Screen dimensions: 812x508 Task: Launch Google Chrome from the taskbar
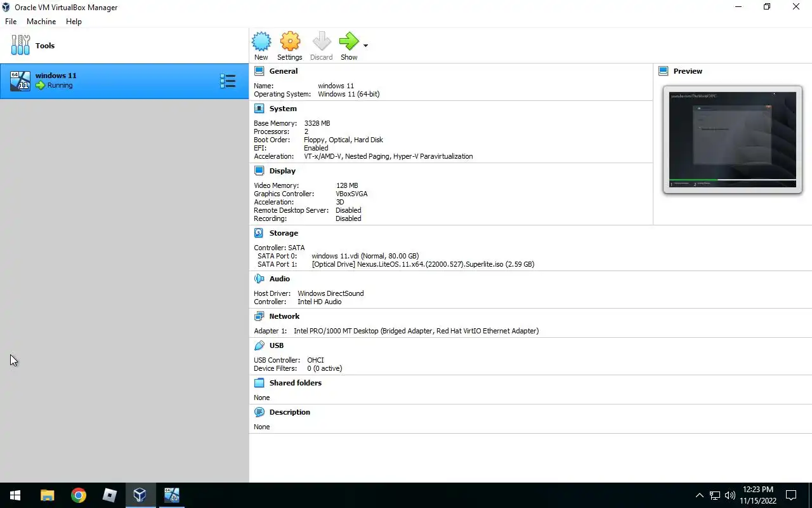[x=78, y=495]
